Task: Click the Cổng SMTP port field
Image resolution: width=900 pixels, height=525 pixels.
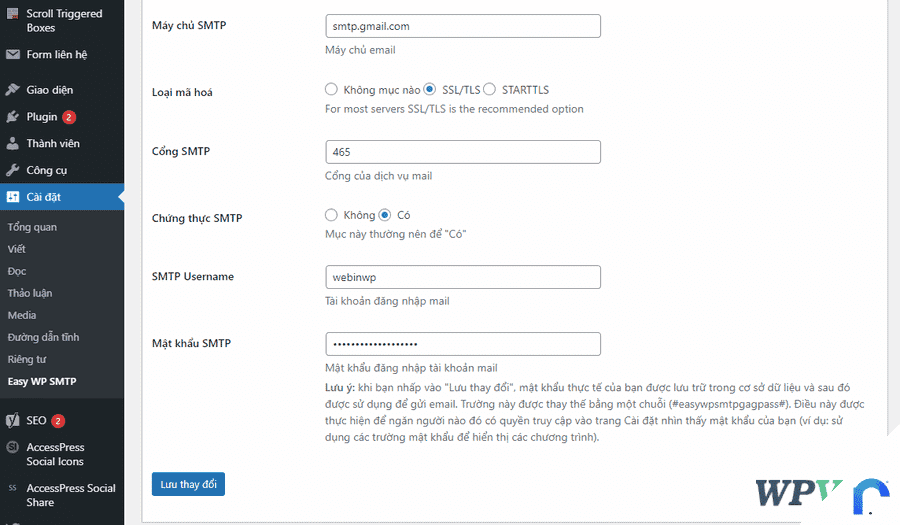Action: pos(463,152)
